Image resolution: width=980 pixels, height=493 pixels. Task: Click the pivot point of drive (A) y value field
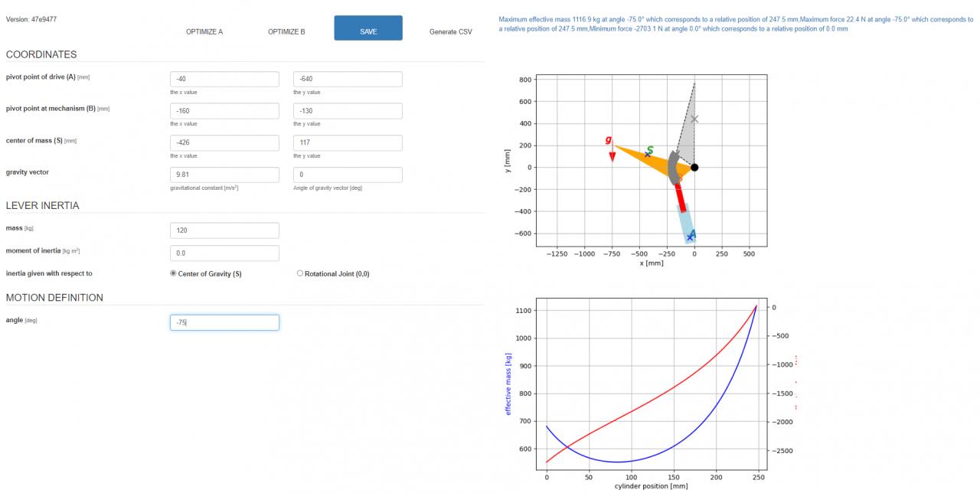[x=348, y=79]
